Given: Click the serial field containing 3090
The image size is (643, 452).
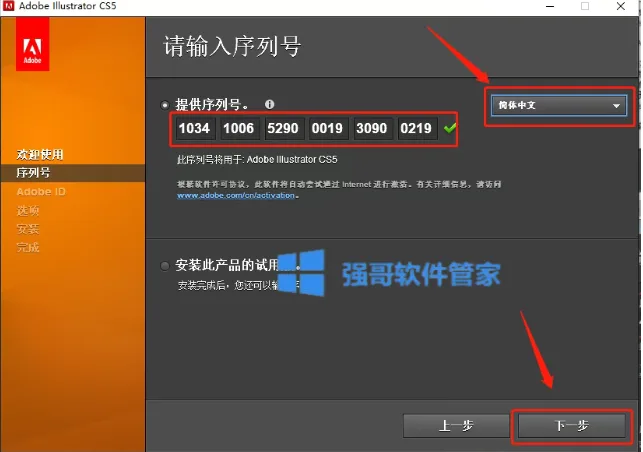Looking at the screenshot, I should pyautogui.click(x=372, y=128).
